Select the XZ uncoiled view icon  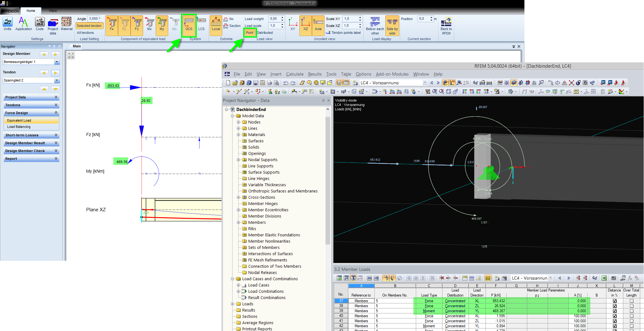pos(305,25)
